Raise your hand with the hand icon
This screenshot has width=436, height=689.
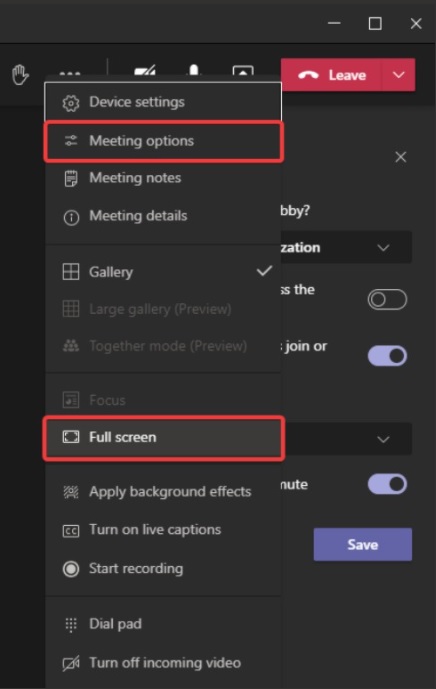coord(20,75)
